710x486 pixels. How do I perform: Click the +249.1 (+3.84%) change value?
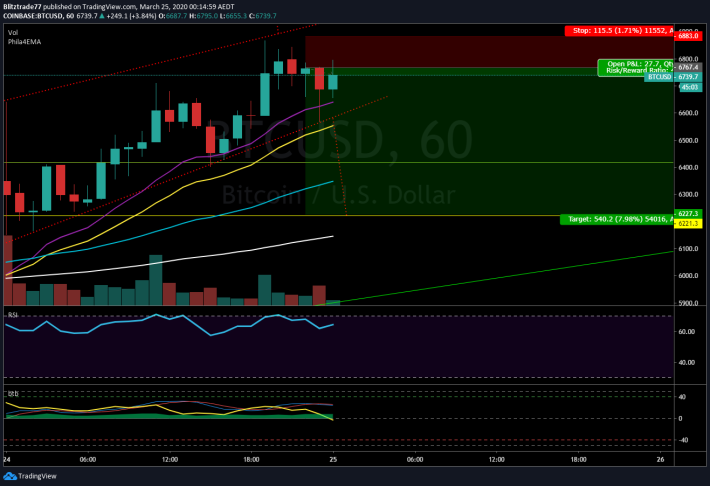131,16
